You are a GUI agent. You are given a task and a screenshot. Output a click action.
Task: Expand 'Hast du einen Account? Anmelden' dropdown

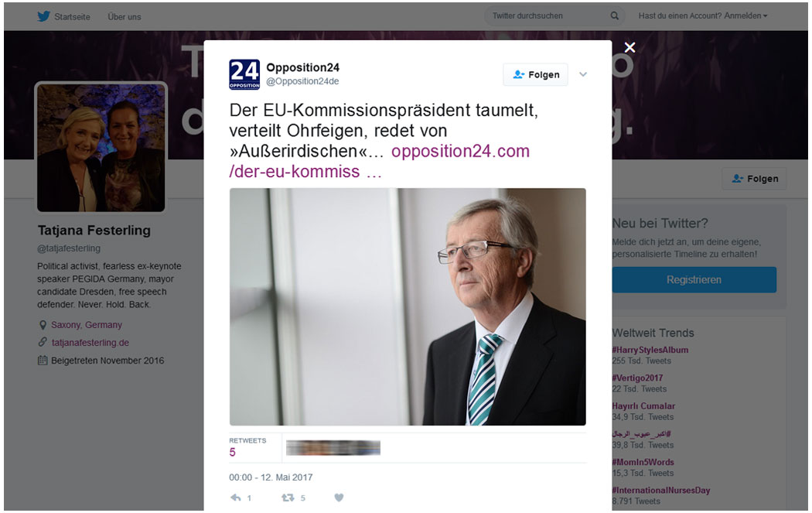coord(703,16)
